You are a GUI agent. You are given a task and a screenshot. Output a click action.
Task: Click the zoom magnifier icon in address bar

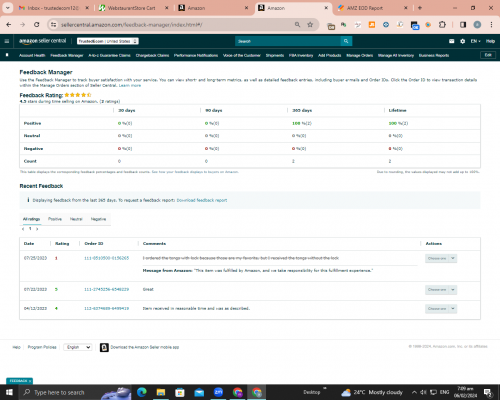(x=297, y=25)
